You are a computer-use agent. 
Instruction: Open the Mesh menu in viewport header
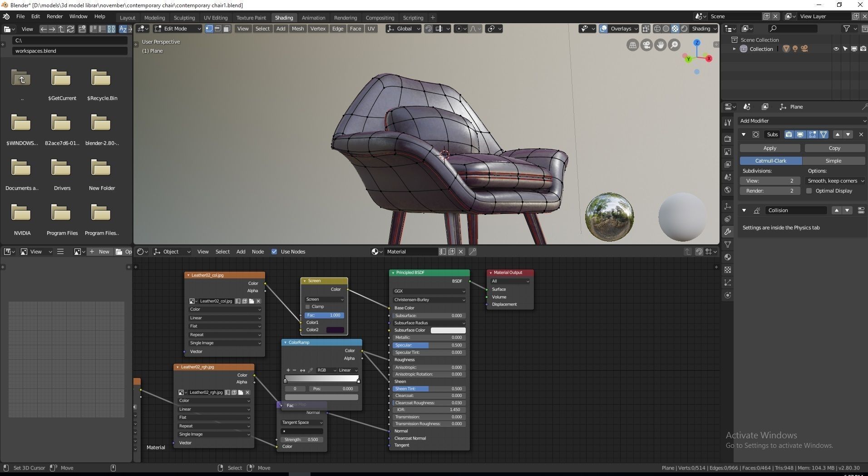click(x=298, y=29)
